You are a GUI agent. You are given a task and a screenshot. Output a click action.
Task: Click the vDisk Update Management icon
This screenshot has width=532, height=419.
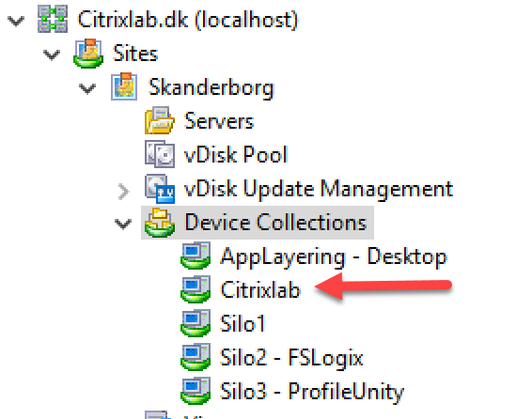pos(160,189)
